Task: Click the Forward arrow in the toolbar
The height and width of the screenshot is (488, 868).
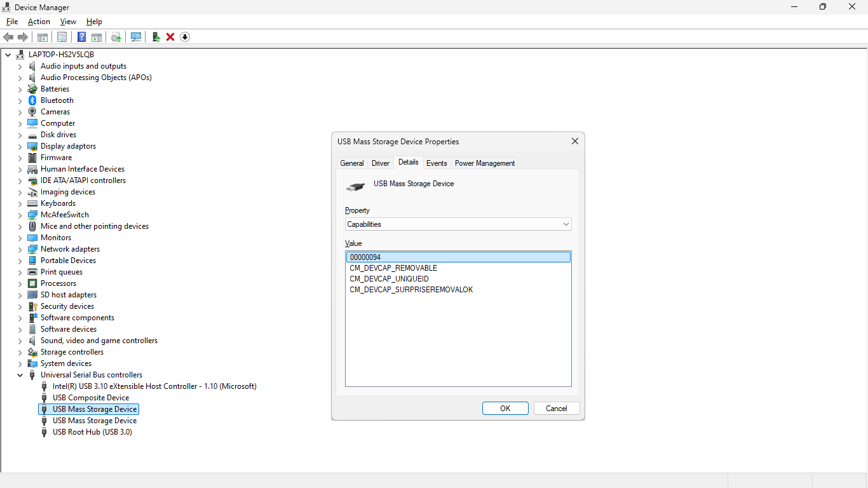Action: [23, 37]
